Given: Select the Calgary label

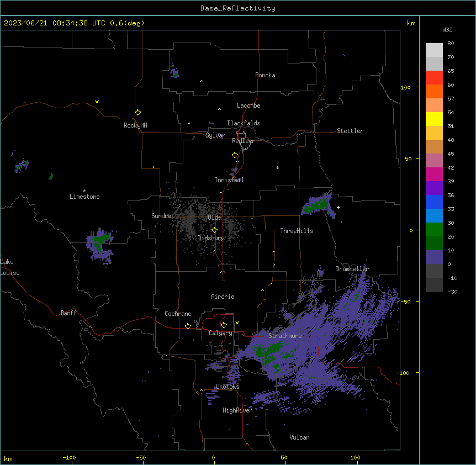Looking at the screenshot, I should pos(220,333).
